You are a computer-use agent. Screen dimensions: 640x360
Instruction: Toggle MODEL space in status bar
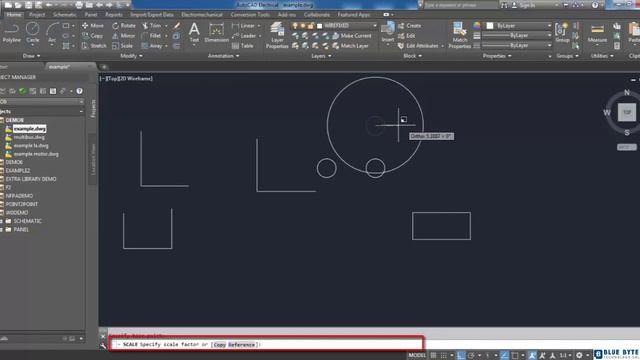pos(417,356)
